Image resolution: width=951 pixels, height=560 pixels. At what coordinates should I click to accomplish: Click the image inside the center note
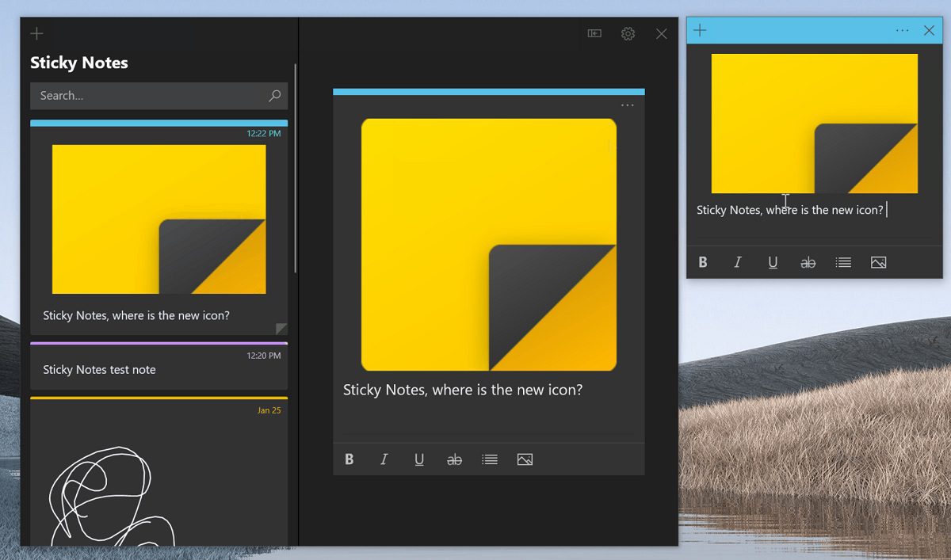click(489, 245)
